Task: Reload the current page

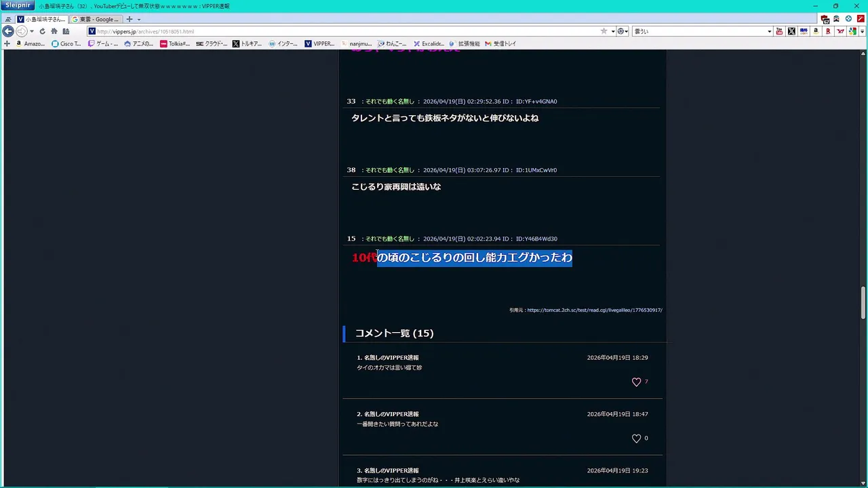Action: [x=42, y=31]
